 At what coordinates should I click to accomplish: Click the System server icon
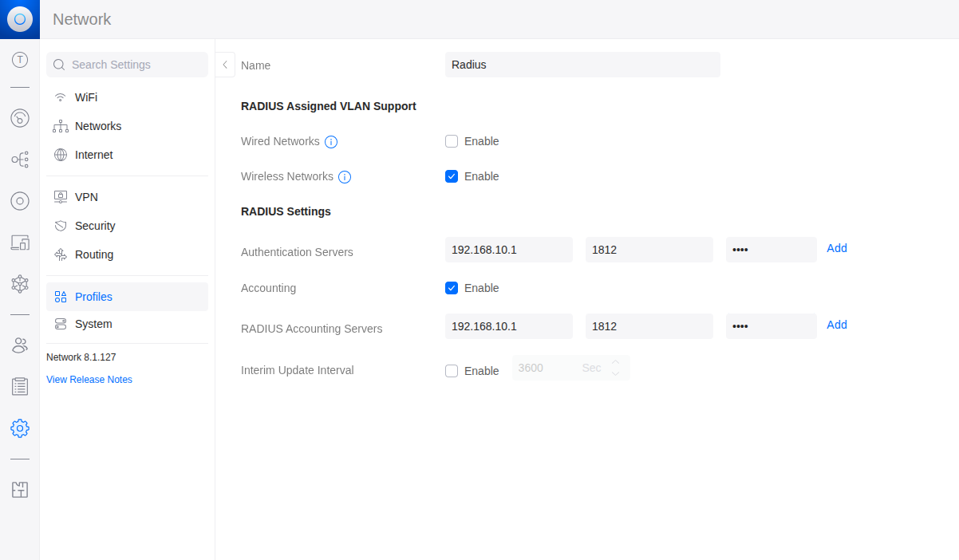coord(61,324)
